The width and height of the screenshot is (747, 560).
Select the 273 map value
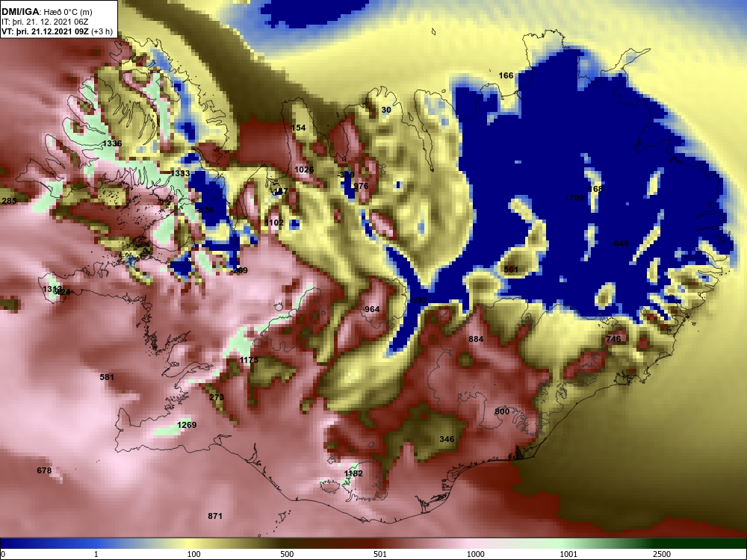[217, 397]
